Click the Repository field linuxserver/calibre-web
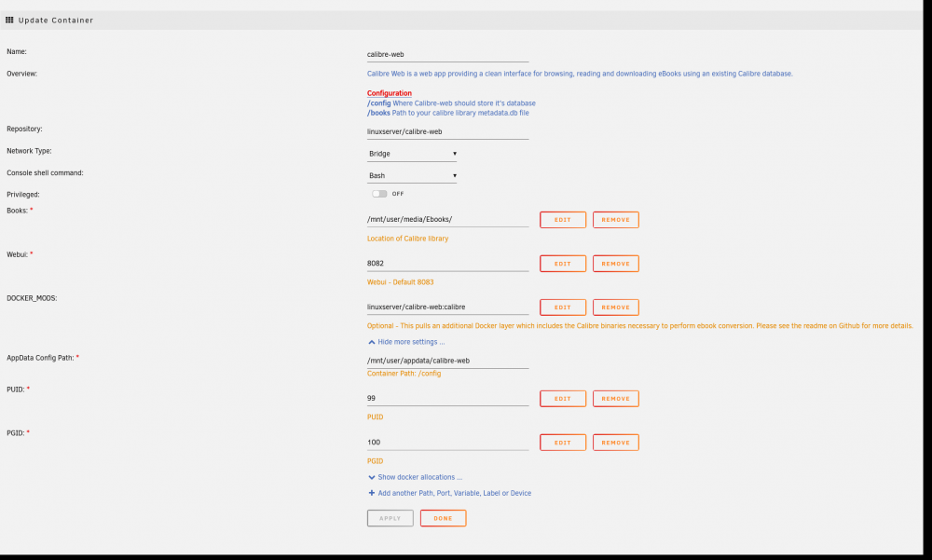Screen dimensions: 932x560 pyautogui.click(x=447, y=132)
